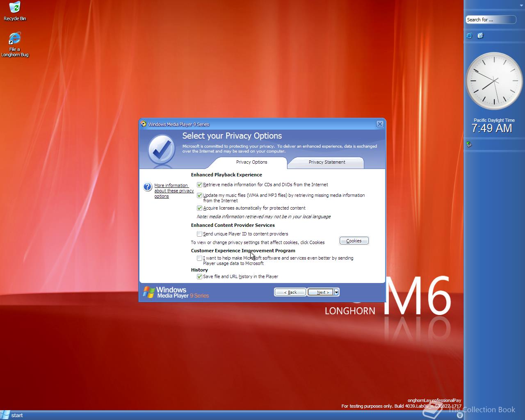Click the analog clock in the sidebar
The height and width of the screenshot is (420, 525).
(494, 81)
